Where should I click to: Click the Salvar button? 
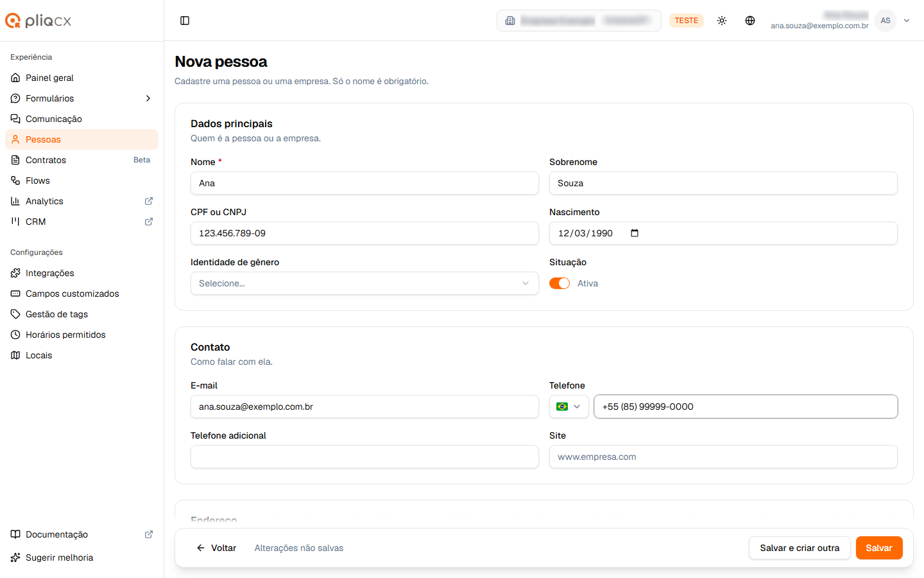pyautogui.click(x=879, y=548)
